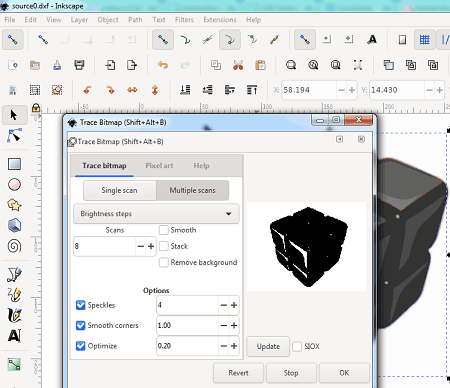Click the Scans number field
Screen dimensions: 450x388
point(105,246)
